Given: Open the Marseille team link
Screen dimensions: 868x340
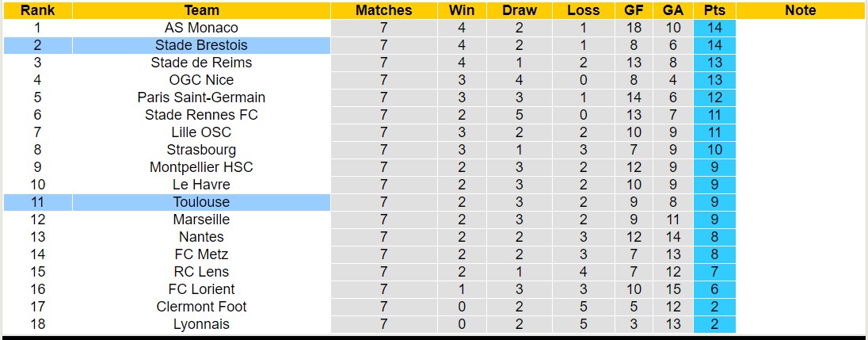Looking at the screenshot, I should (x=201, y=220).
